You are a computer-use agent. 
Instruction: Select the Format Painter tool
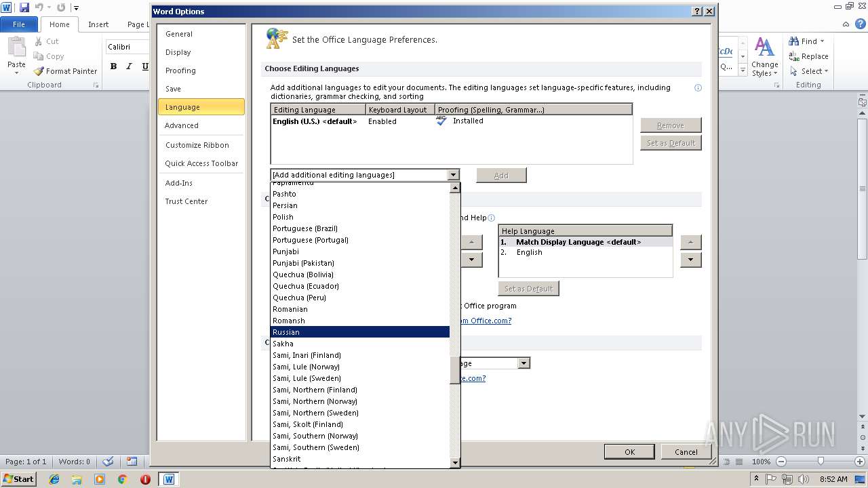pyautogui.click(x=66, y=71)
